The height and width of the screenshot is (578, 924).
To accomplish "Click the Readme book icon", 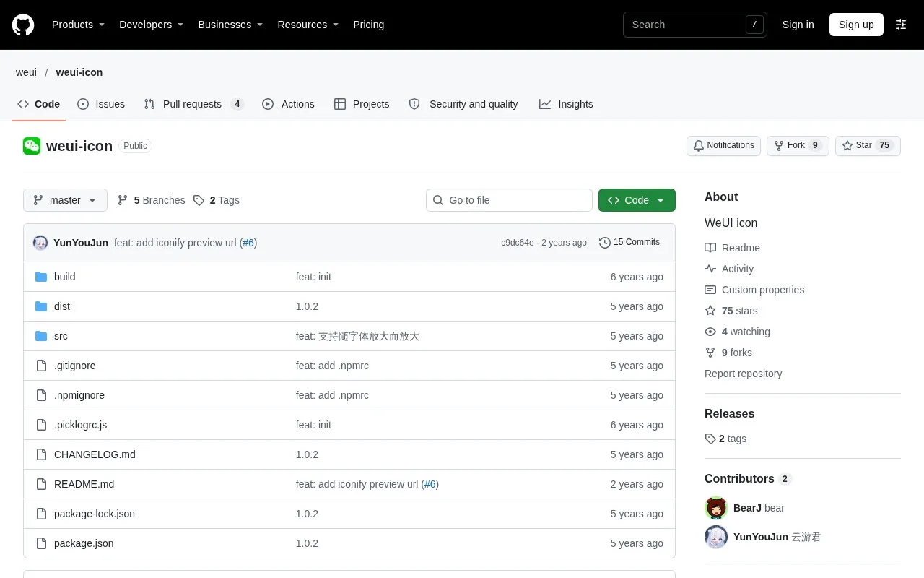I will point(710,248).
